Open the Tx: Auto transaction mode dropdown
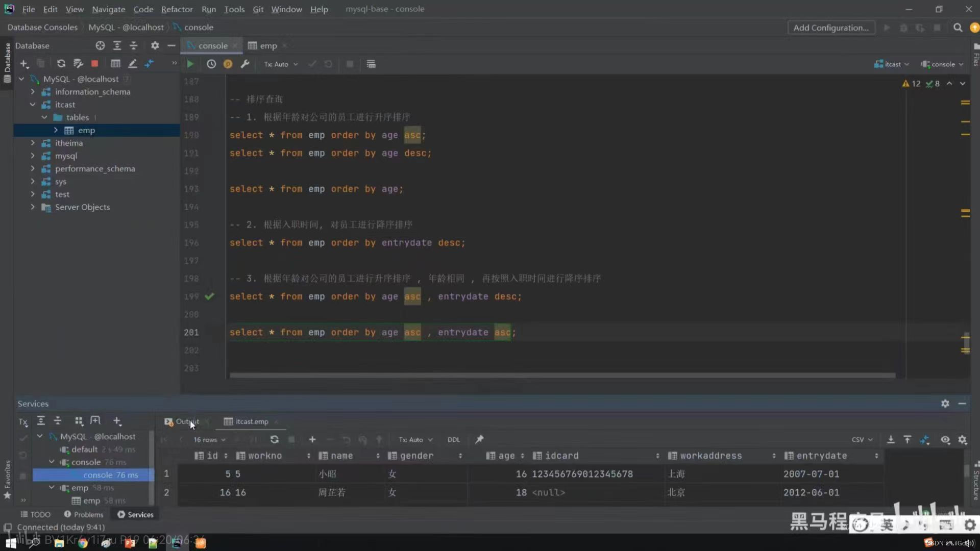The height and width of the screenshot is (551, 980). 281,64
